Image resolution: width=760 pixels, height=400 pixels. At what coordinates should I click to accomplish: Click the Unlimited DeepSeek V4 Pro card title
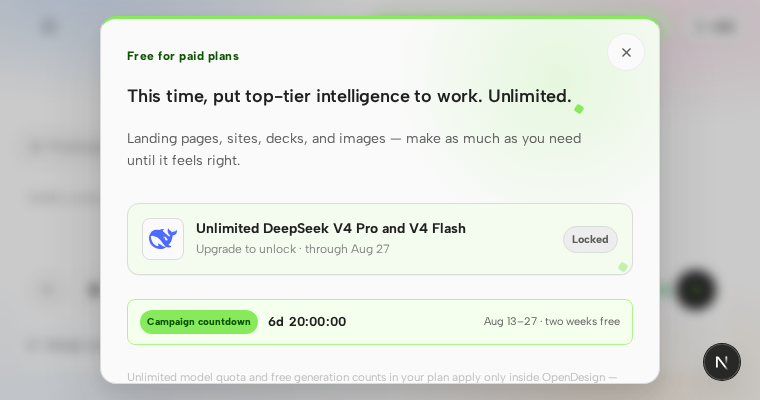point(331,228)
